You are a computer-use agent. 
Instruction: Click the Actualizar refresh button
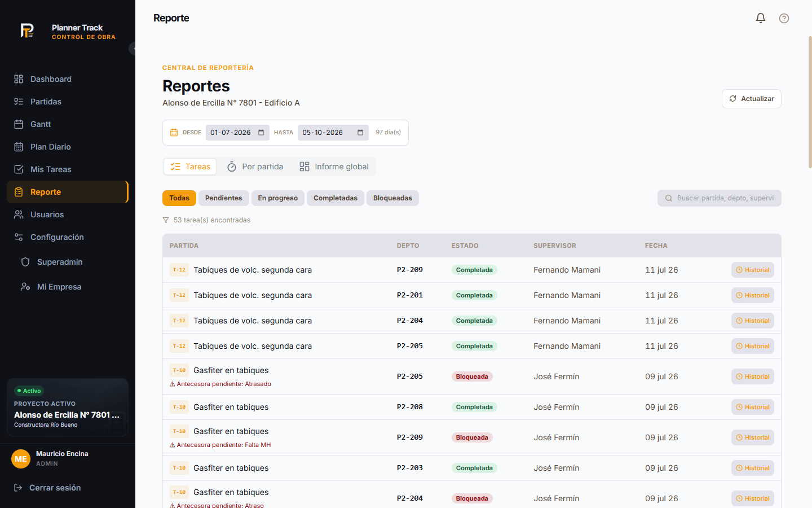752,99
